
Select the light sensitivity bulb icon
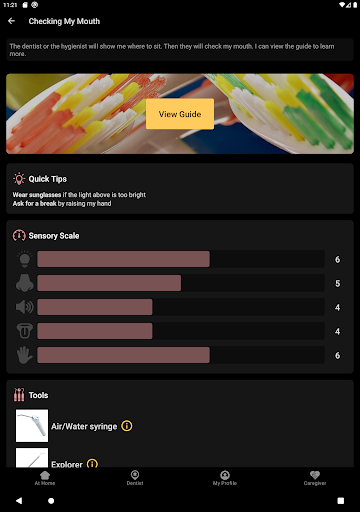point(24,259)
